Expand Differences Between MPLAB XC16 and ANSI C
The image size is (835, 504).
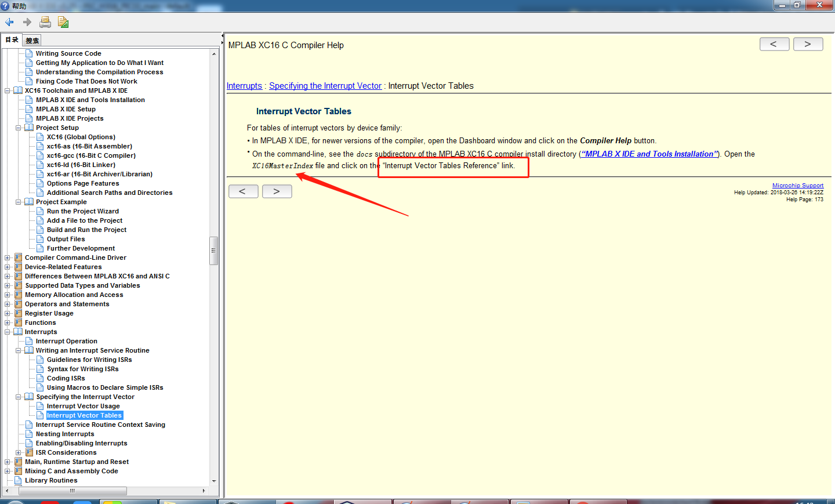8,276
